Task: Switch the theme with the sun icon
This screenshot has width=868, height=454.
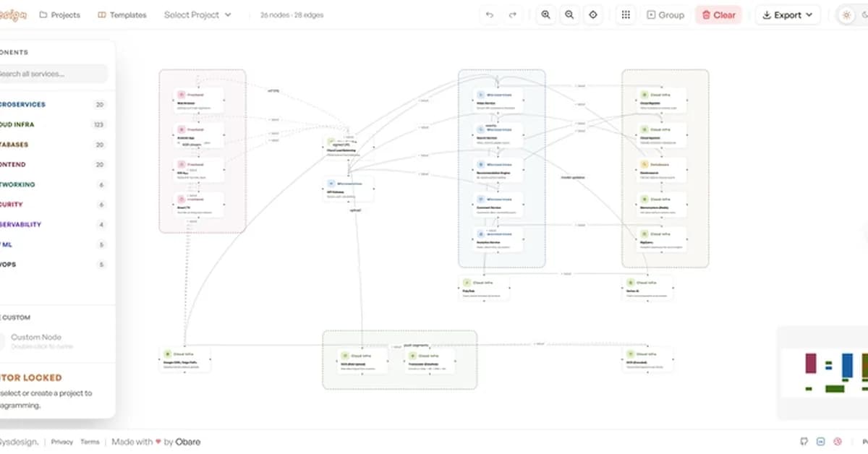Action: (x=846, y=14)
